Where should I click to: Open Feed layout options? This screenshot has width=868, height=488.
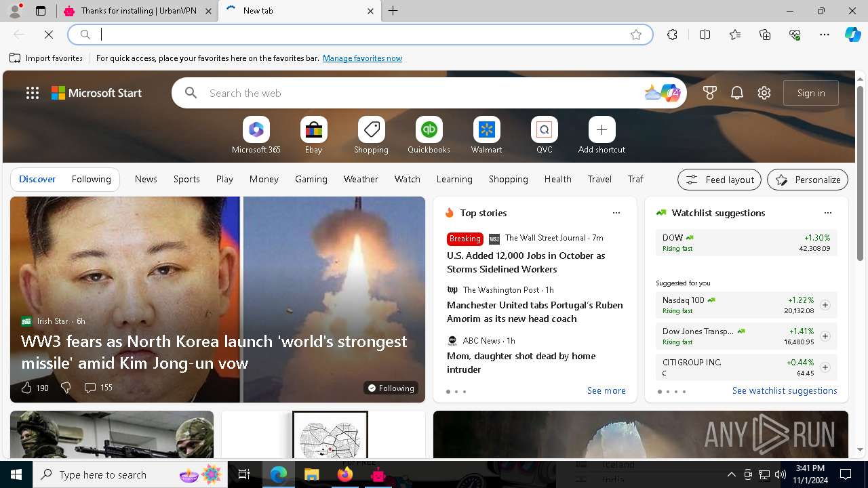(x=719, y=180)
